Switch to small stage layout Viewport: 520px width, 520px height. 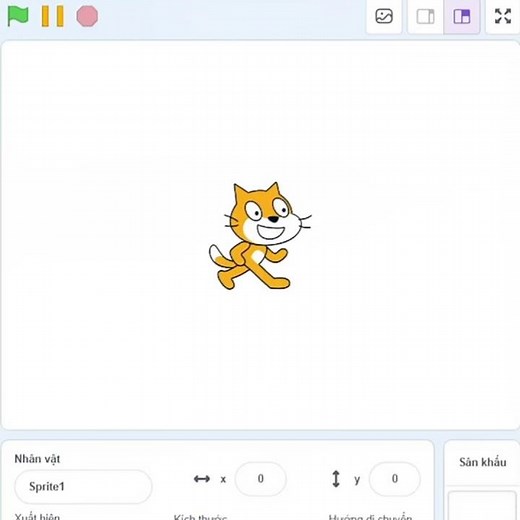click(426, 16)
